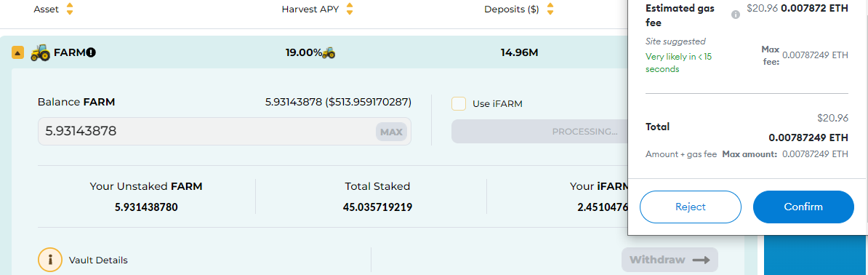Viewport: 868px width, 275px height.
Task: Click the Withdraw button
Action: pyautogui.click(x=670, y=260)
